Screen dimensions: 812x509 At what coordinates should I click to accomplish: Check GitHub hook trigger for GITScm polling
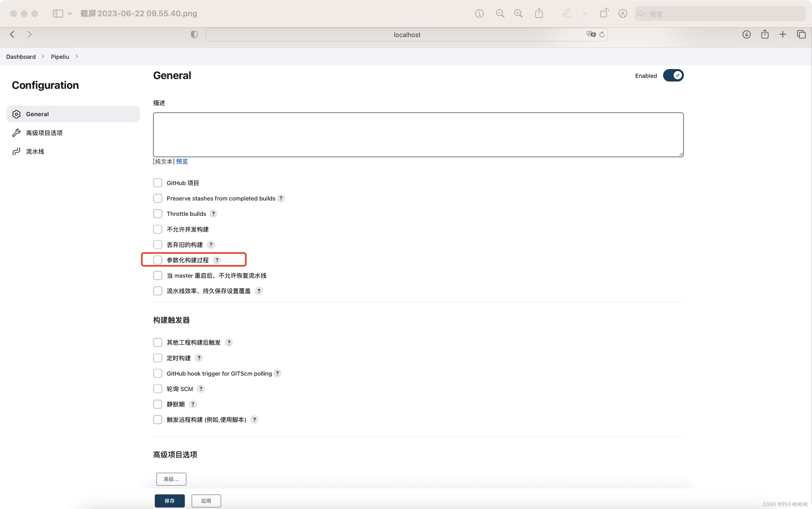(x=158, y=373)
